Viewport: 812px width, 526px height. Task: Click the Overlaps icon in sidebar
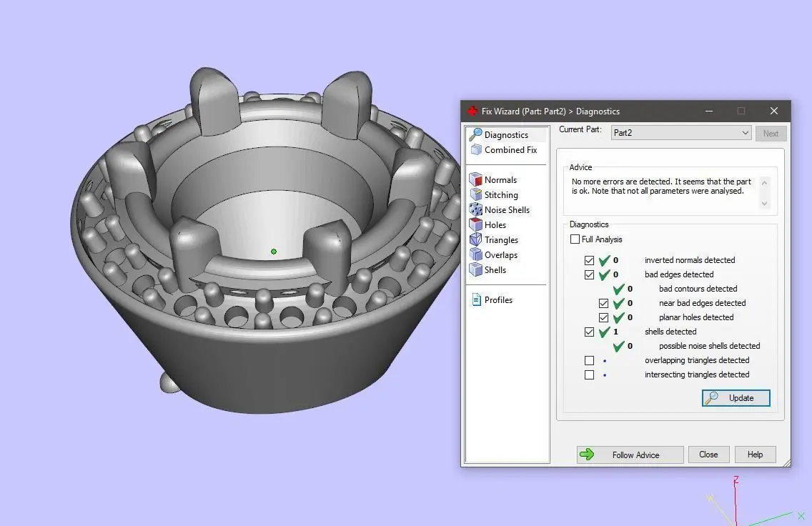[475, 254]
